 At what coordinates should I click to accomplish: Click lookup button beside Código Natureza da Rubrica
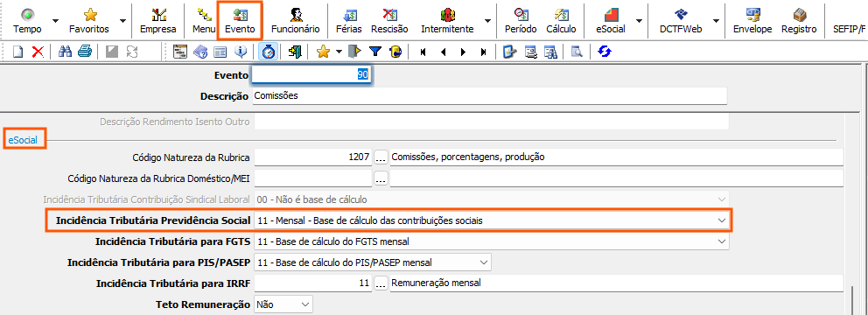coord(381,157)
